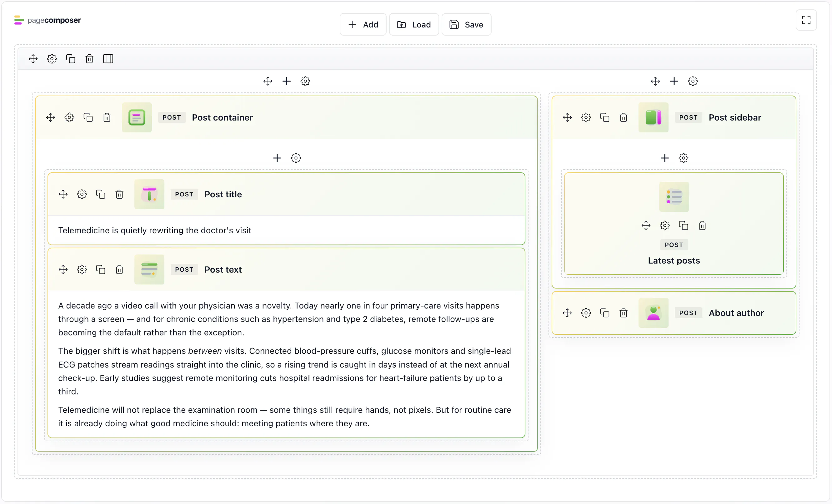This screenshot has height=504, width=832.
Task: Click the 'Post text' heading label
Action: tap(223, 269)
